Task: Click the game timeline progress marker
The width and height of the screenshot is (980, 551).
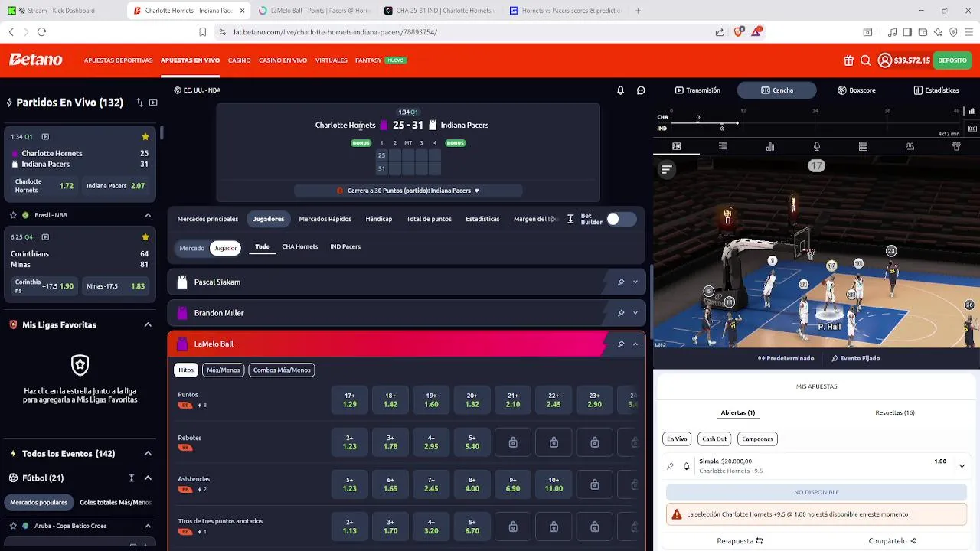Action: coord(737,122)
